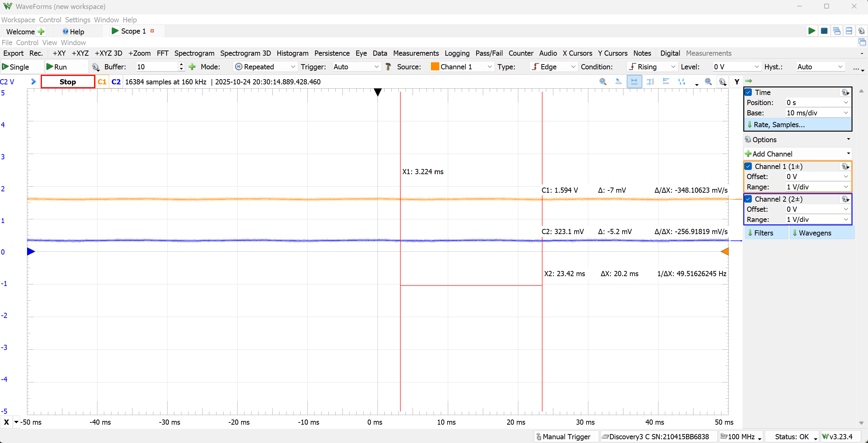
Task: Select the free pointer measurement tool
Action: [618, 82]
